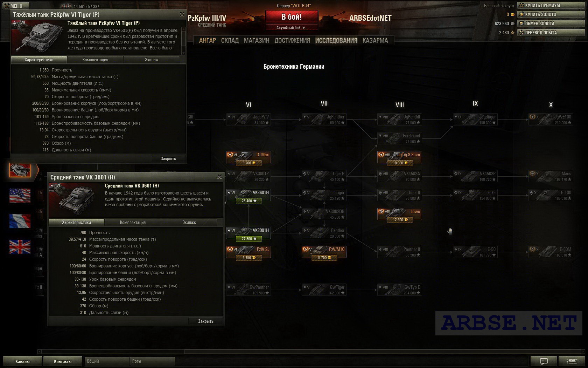Click the chat bubble icon at bottom right
The width and height of the screenshot is (588, 368).
[x=544, y=361]
